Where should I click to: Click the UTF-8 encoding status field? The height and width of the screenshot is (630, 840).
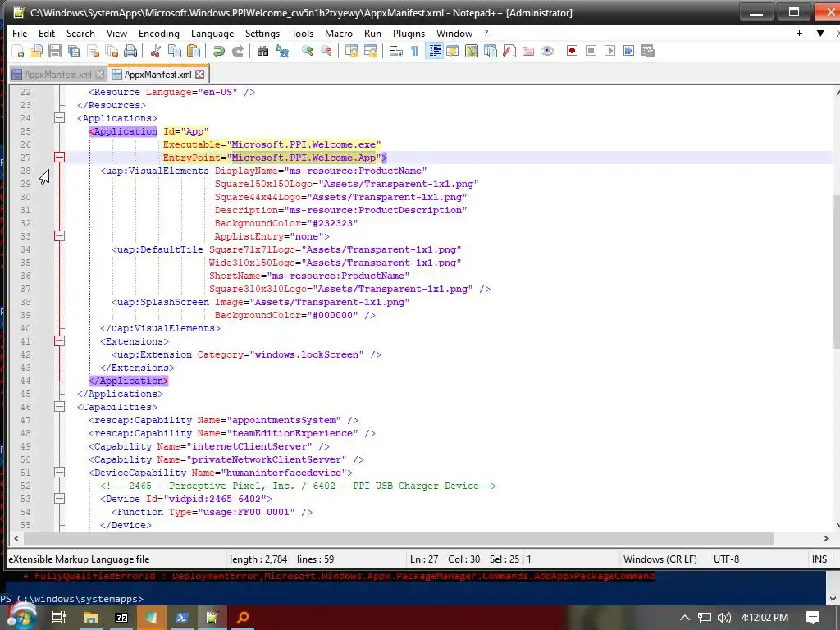tap(727, 559)
